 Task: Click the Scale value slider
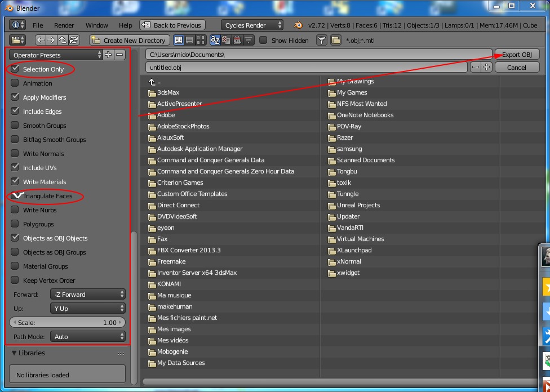click(68, 323)
